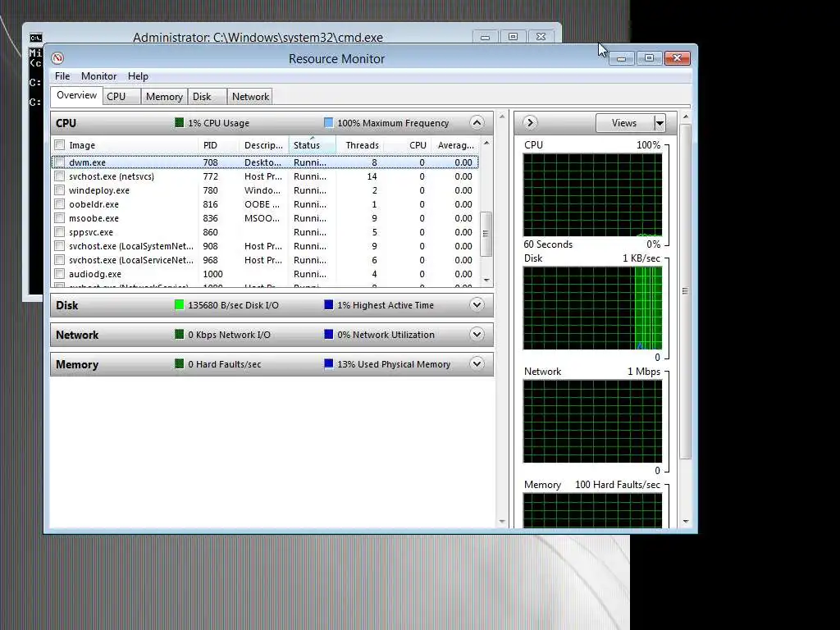Screen dimensions: 840x630
Task: Switch to the Disk tab
Action: (x=208, y=97)
